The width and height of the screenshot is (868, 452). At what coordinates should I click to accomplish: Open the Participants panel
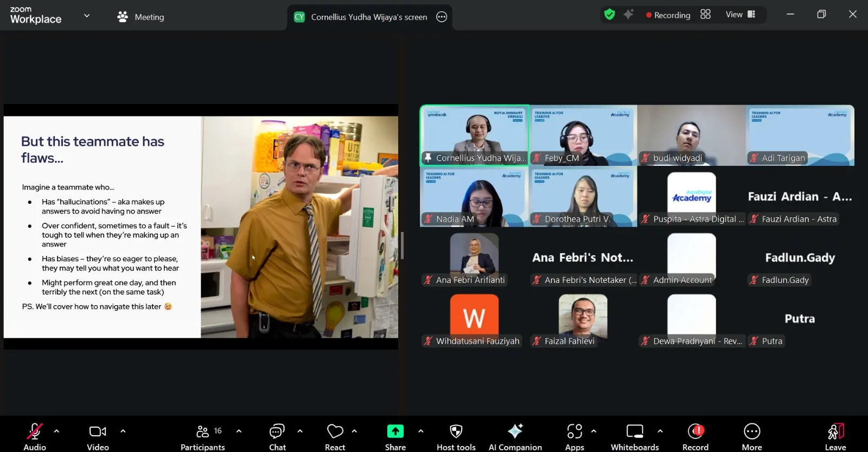click(203, 436)
